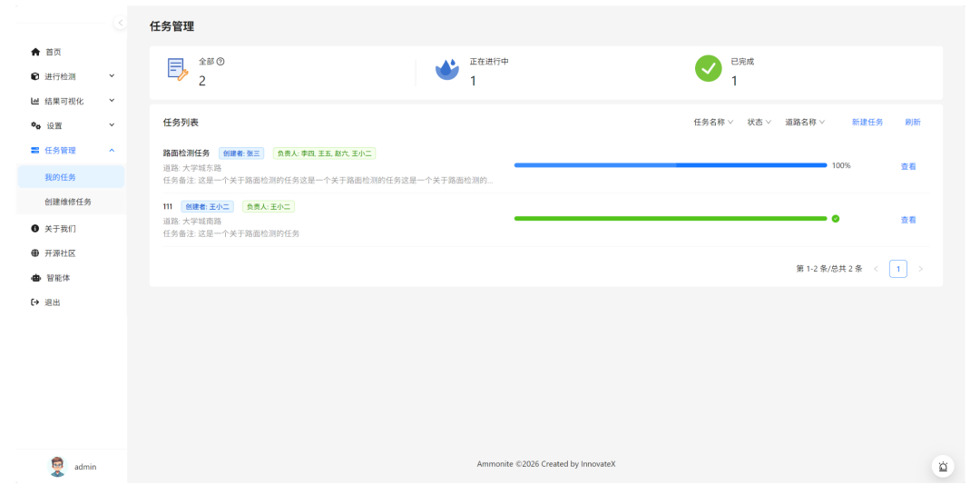Select page 1 in pagination
The height and width of the screenshot is (495, 980).
coord(898,269)
